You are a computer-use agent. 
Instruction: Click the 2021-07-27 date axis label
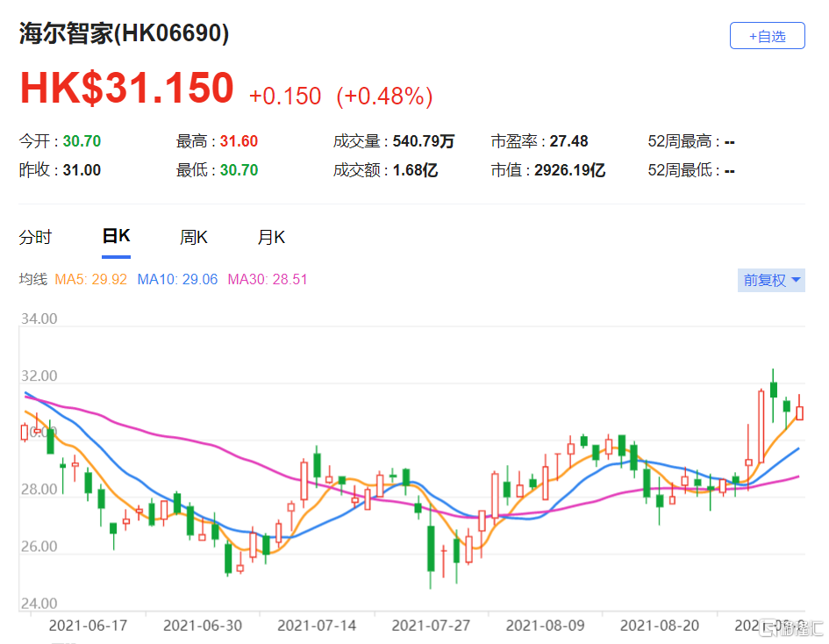pos(431,626)
